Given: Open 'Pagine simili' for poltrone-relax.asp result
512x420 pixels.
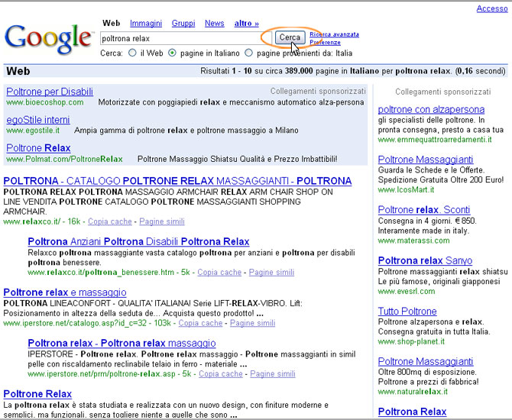Looking at the screenshot, I should click(x=273, y=374).
